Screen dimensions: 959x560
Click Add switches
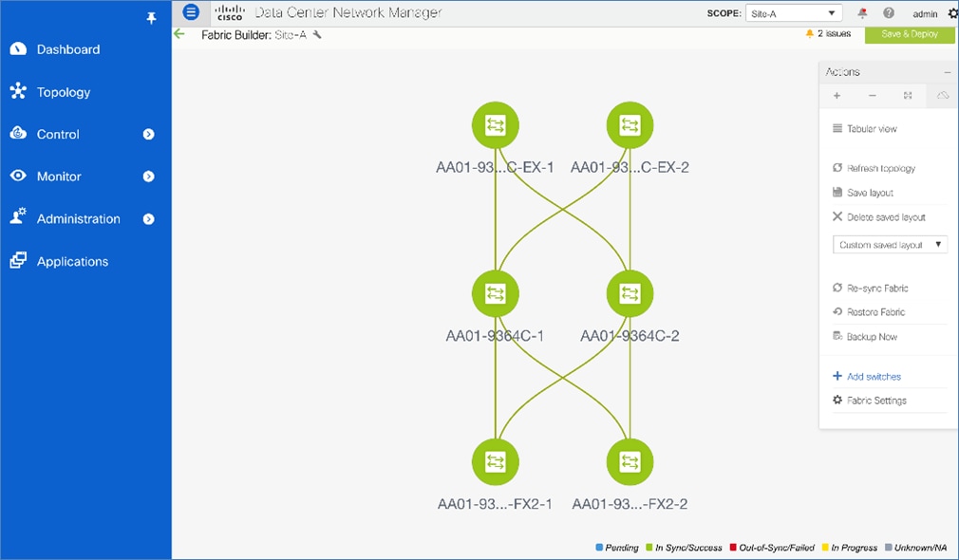click(867, 377)
